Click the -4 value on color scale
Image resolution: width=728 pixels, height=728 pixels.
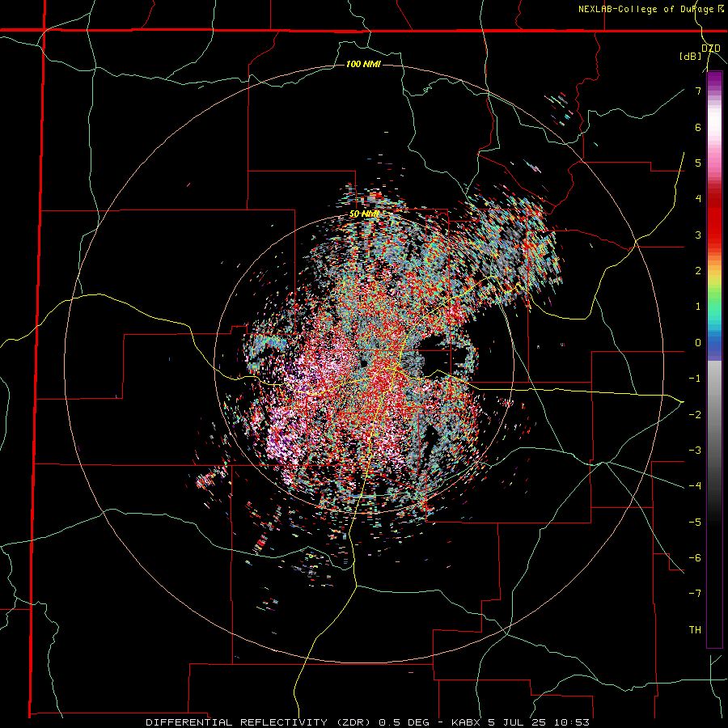(x=695, y=485)
